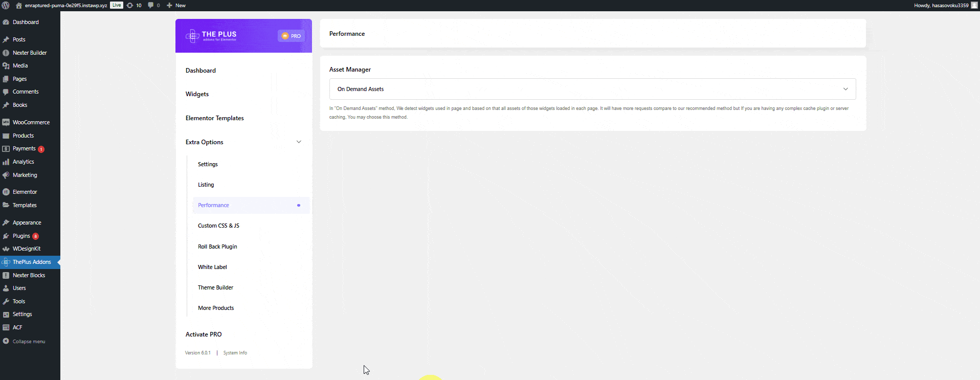Click the Nexter Blocks icon
This screenshot has height=380, width=980.
pos(6,276)
